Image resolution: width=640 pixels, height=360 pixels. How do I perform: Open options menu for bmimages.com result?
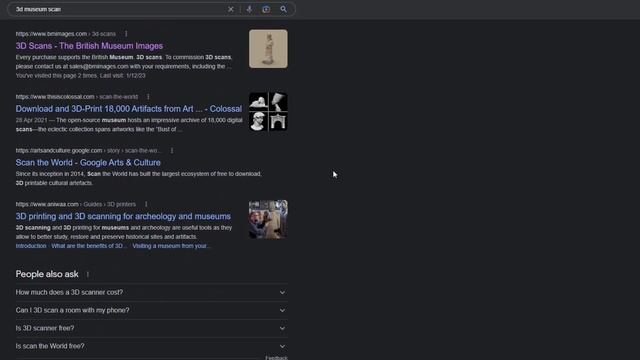point(126,34)
